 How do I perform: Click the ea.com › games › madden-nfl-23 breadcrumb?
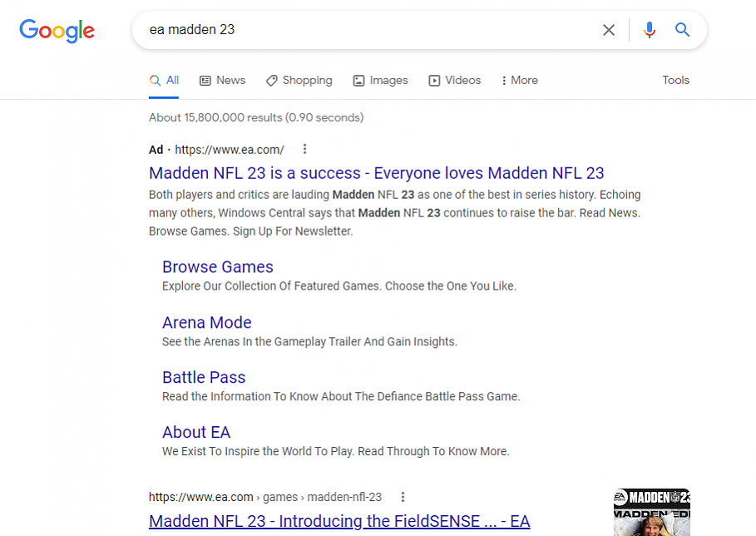pos(265,497)
